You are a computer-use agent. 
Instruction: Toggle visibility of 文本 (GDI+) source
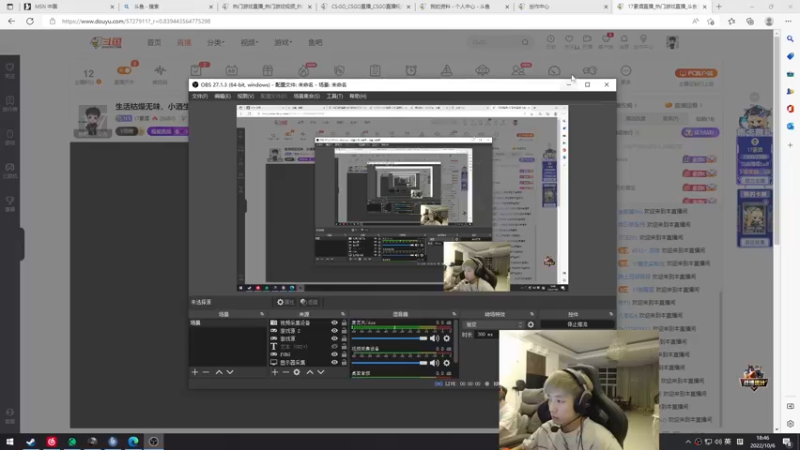334,346
